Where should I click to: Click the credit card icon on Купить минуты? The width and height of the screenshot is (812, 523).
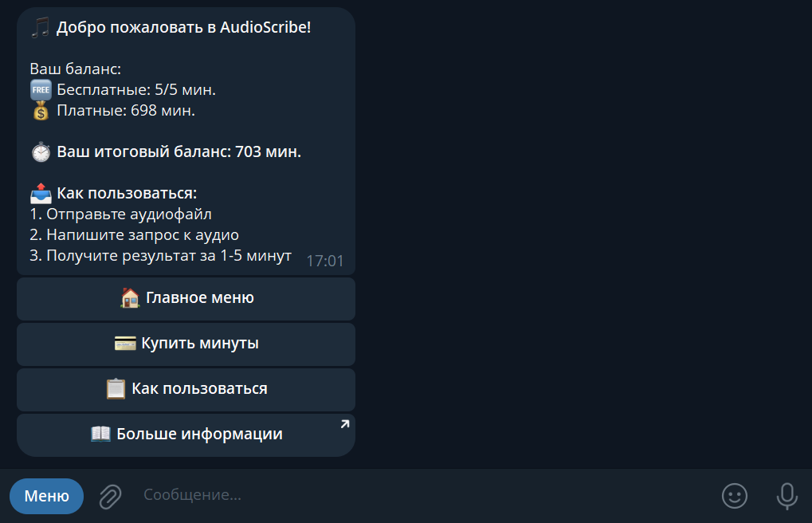pyautogui.click(x=127, y=344)
